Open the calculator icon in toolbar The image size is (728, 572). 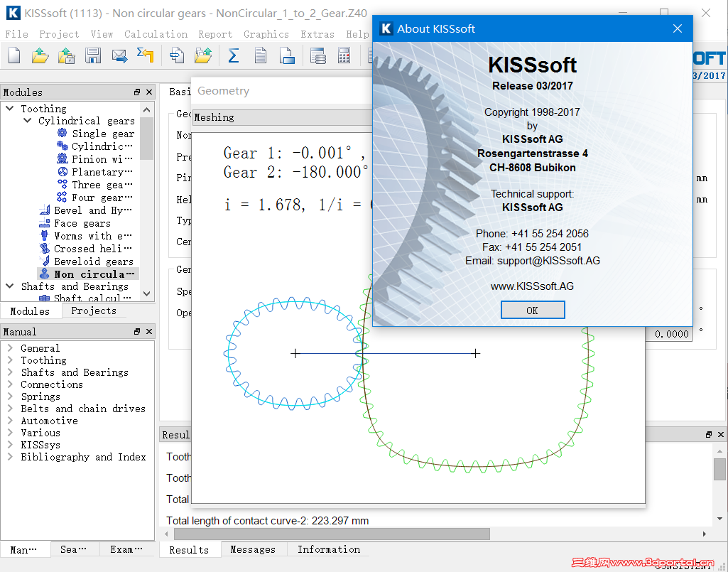click(344, 55)
